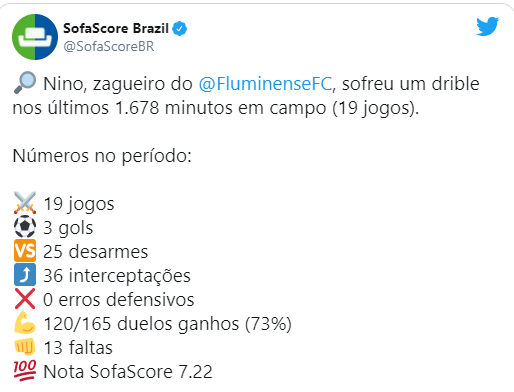The image size is (514, 392).
Task: Click the '36 interceptações' stat line
Action: [117, 276]
